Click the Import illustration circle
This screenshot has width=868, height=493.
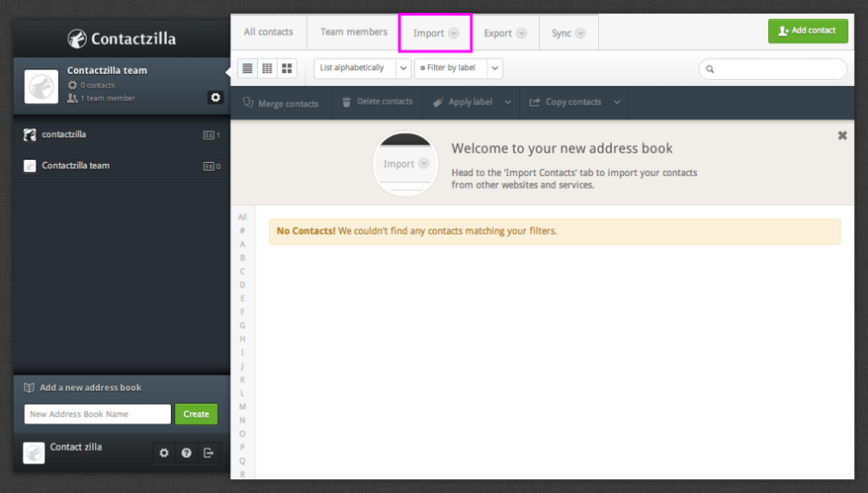(x=405, y=164)
